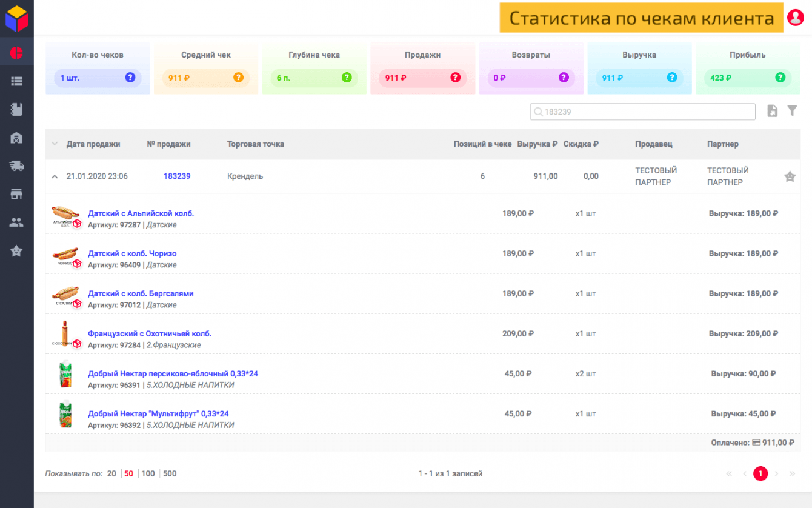Screen dimensions: 812x508
Task: Open the delivery truck sidebar icon
Action: click(16, 166)
